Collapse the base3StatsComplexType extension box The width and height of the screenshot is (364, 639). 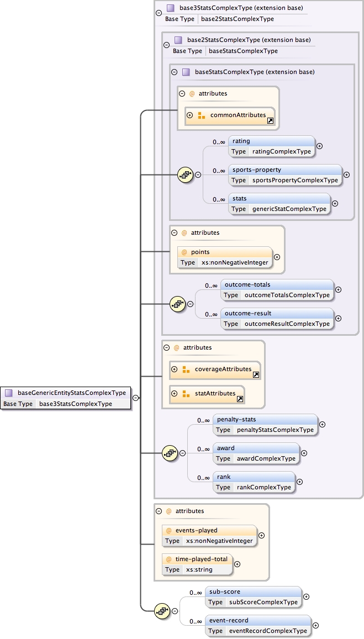pos(159,12)
